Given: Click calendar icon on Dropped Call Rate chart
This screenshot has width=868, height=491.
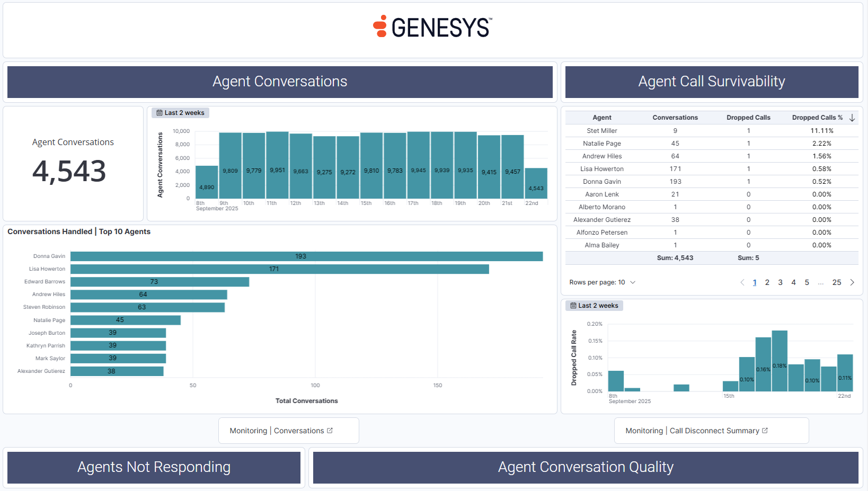Looking at the screenshot, I should (573, 306).
